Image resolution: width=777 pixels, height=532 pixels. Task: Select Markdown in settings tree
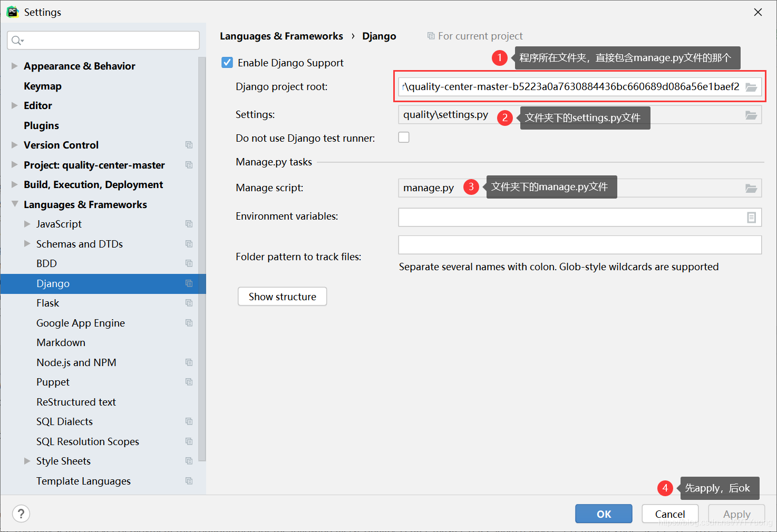pyautogui.click(x=61, y=342)
